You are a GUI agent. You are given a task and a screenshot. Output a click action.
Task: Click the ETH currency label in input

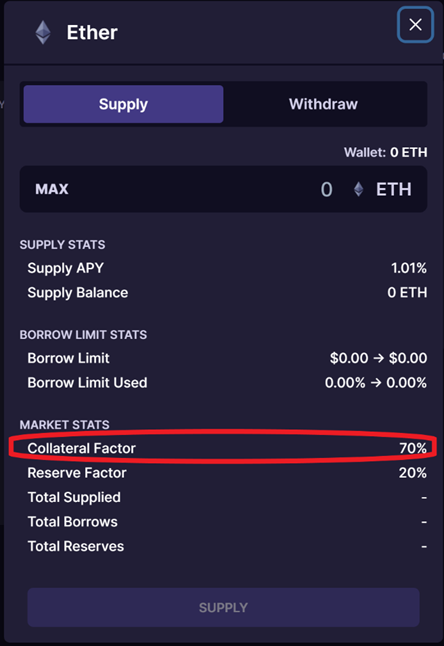[x=394, y=190]
